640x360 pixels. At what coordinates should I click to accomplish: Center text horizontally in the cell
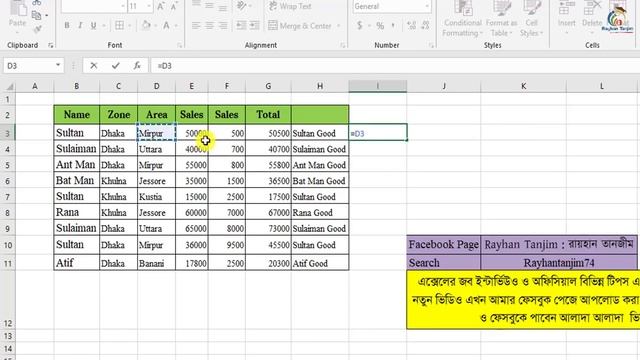tap(209, 25)
